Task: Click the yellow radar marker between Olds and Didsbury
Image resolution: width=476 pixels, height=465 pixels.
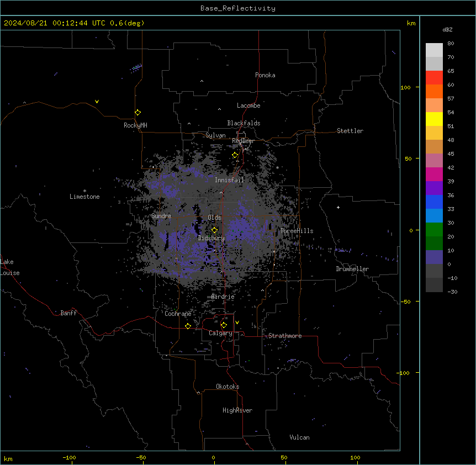Action: pos(215,230)
